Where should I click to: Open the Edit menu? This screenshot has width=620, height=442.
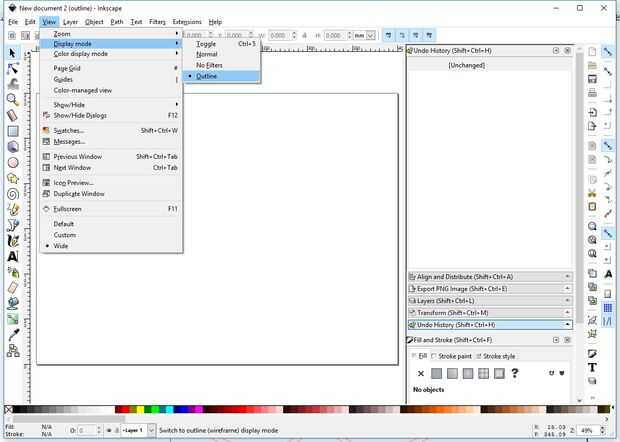click(30, 22)
